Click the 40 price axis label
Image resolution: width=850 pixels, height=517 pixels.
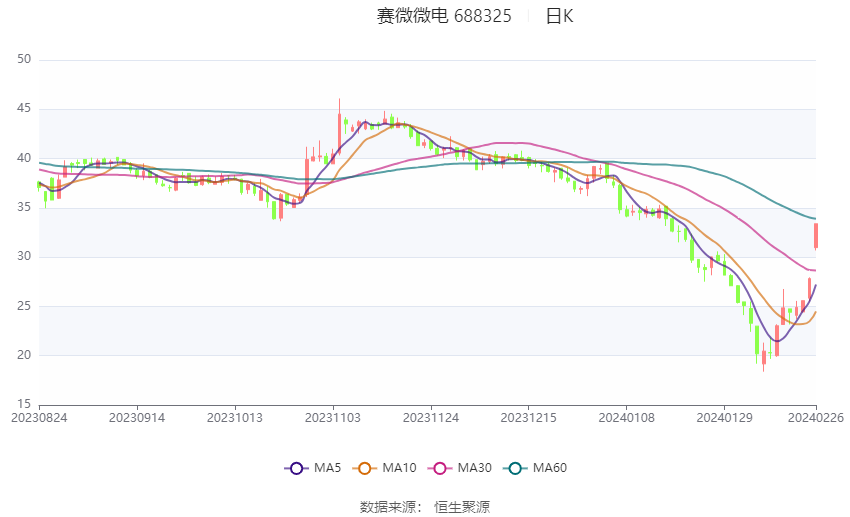pos(24,158)
